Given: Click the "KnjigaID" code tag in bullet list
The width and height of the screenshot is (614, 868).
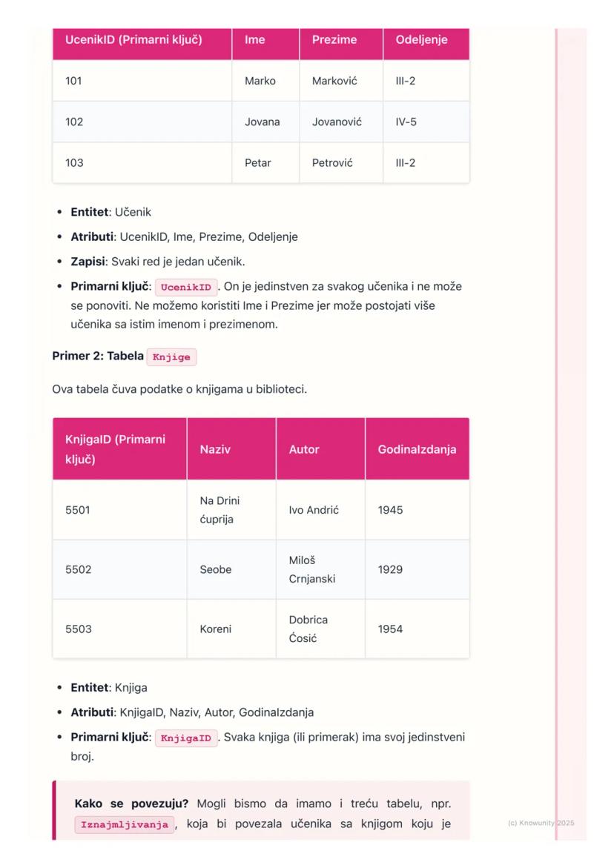Looking at the screenshot, I should point(186,738).
